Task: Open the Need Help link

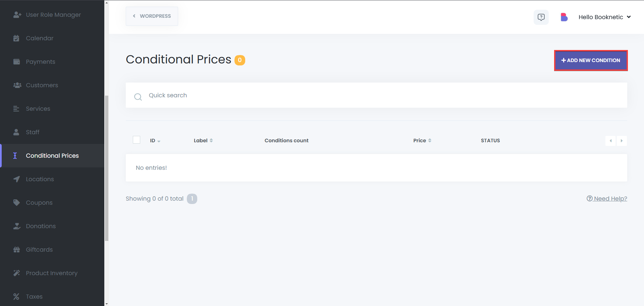Action: coord(607,199)
